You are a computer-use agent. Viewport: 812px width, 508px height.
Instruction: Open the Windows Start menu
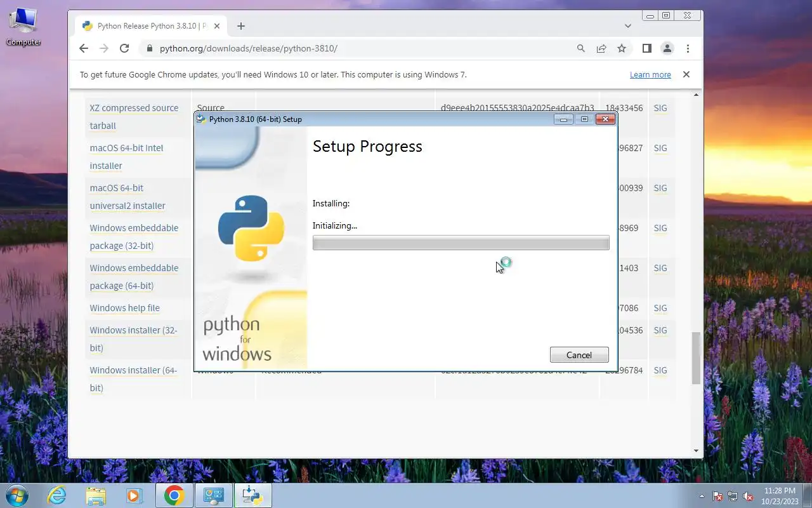tap(17, 495)
